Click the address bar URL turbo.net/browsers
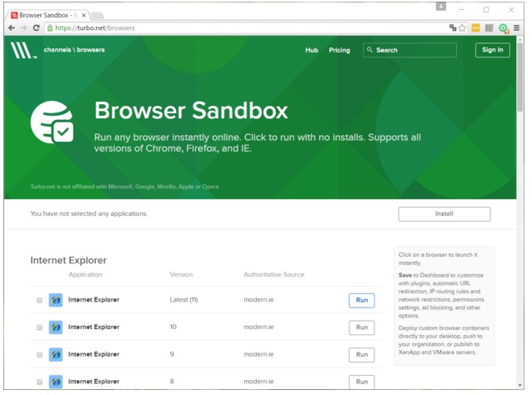The width and height of the screenshot is (532, 395). (95, 27)
